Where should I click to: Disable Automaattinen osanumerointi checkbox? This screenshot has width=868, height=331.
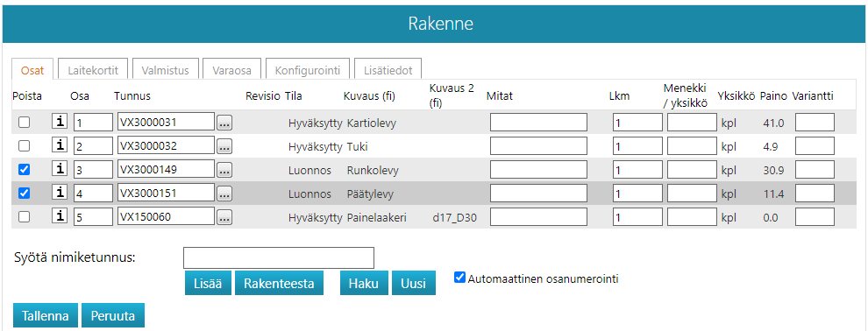pyautogui.click(x=459, y=278)
